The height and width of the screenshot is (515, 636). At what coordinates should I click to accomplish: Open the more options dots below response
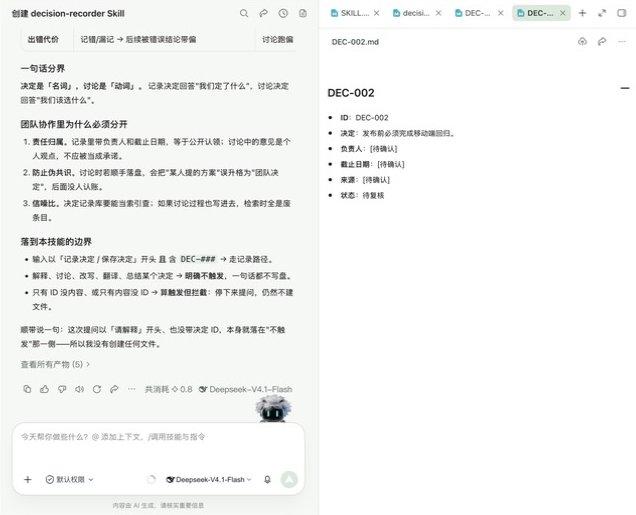tap(132, 389)
